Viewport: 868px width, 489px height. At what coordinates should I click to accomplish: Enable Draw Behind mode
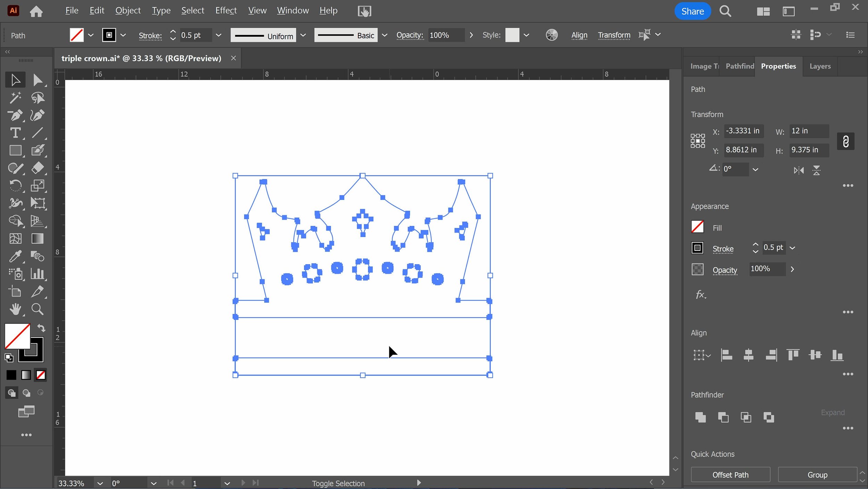26,393
